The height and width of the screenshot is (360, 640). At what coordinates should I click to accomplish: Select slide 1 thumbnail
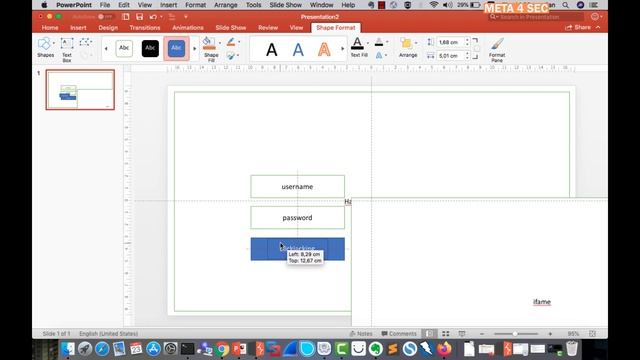tap(80, 89)
